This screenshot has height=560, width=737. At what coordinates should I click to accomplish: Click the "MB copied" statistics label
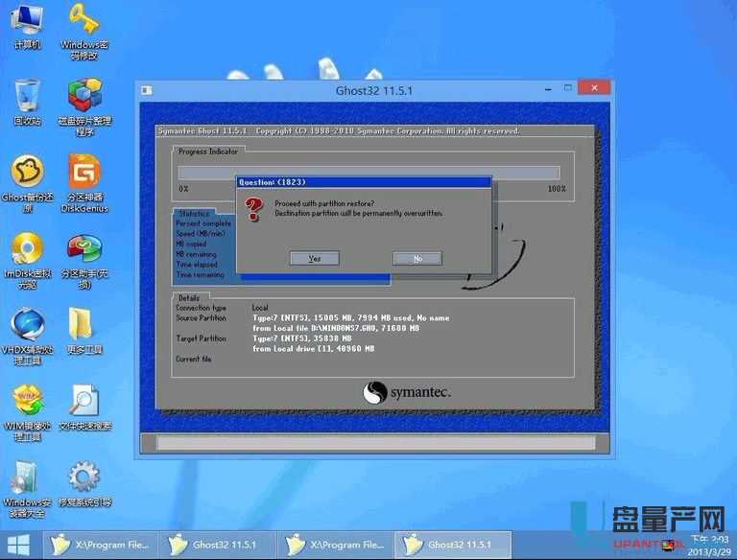(191, 244)
